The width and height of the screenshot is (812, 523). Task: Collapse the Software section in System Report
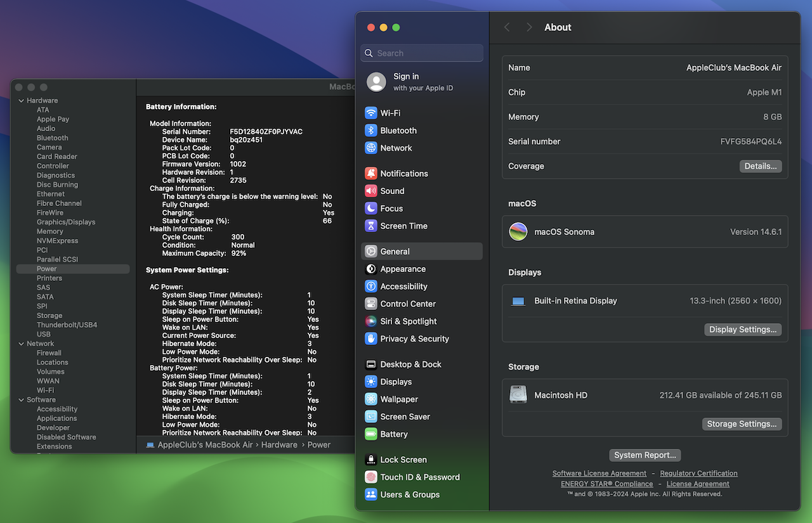tap(21, 400)
